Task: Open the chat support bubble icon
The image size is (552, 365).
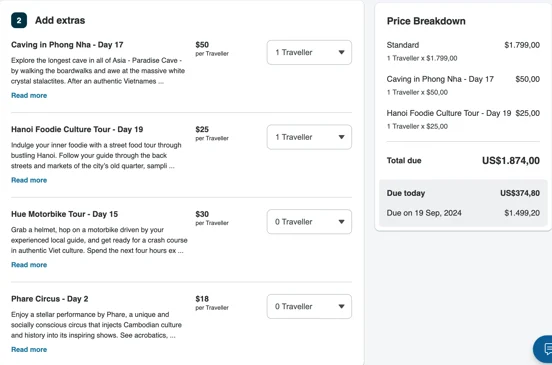Action: [544, 348]
